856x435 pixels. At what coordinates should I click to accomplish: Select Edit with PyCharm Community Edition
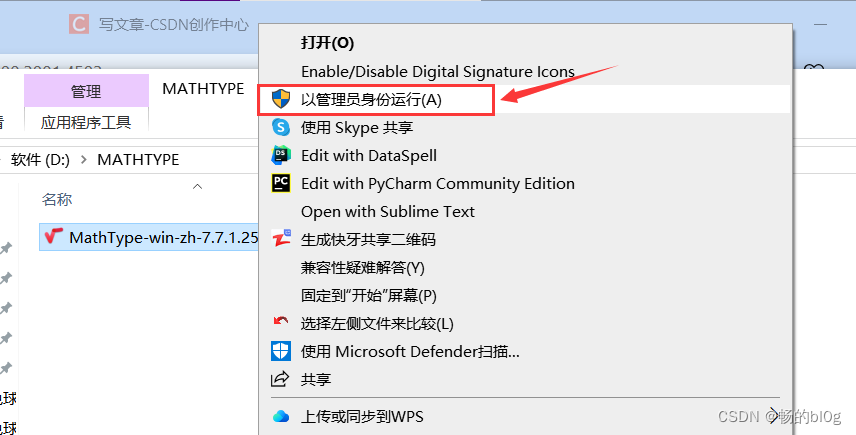pyautogui.click(x=438, y=183)
